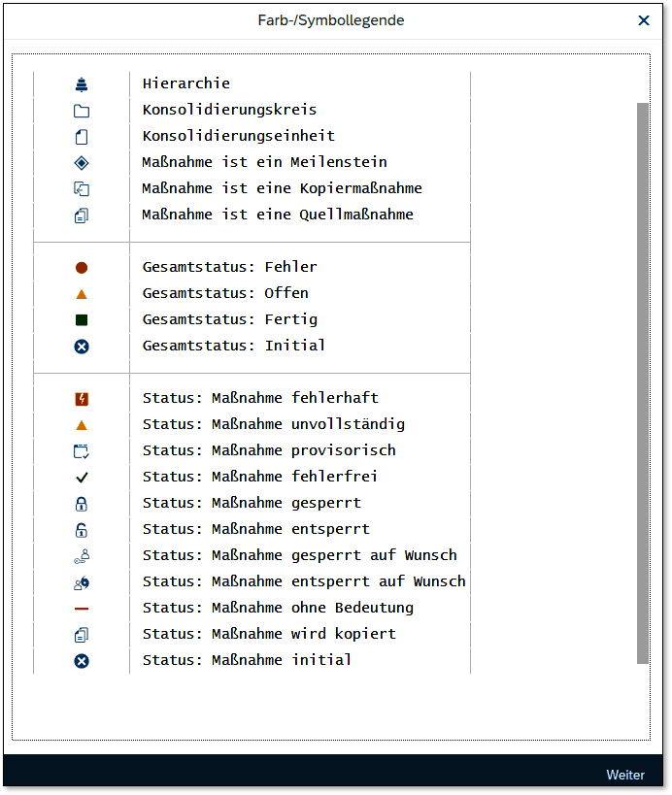The image size is (672, 795).
Task: Click the Hierarchie tree icon
Action: click(x=82, y=84)
